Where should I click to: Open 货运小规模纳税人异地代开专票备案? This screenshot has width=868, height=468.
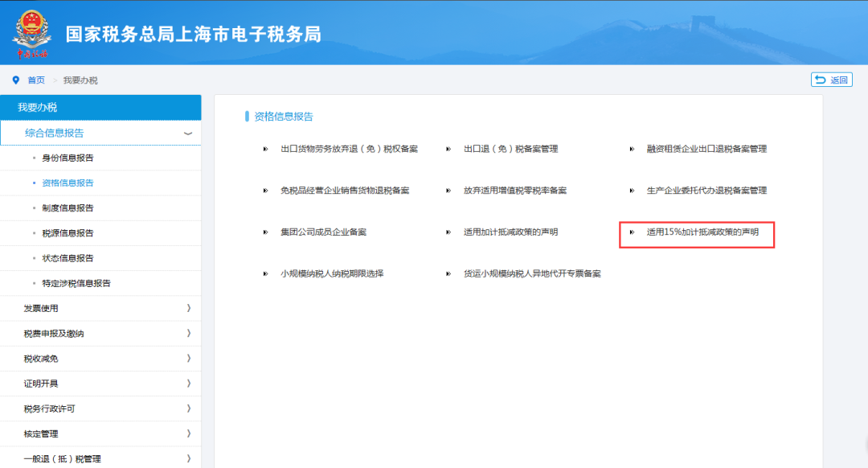pyautogui.click(x=534, y=273)
